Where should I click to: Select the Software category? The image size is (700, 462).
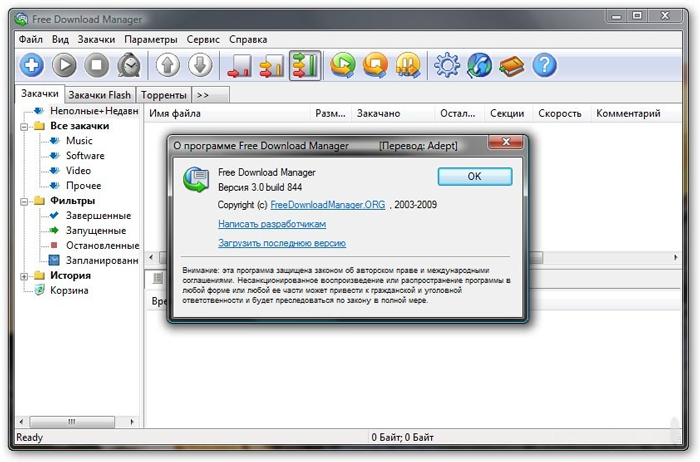tap(85, 156)
